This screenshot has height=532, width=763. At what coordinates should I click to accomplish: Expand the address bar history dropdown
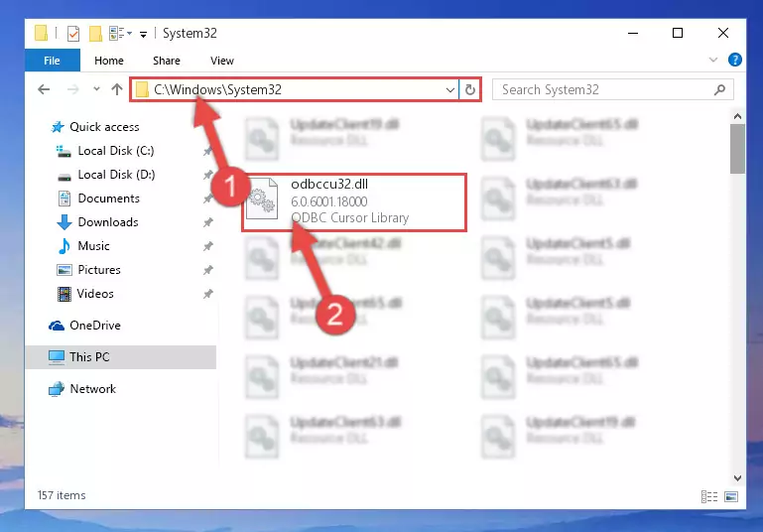click(x=450, y=90)
